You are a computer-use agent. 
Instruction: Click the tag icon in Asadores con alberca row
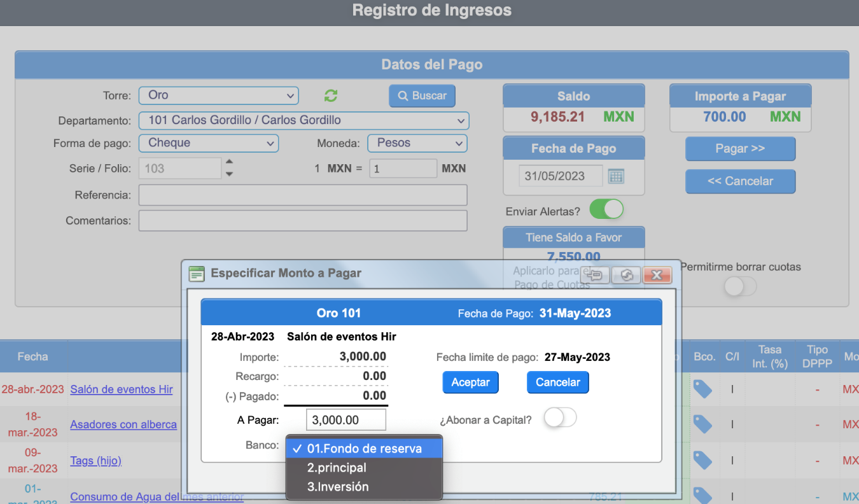point(702,424)
